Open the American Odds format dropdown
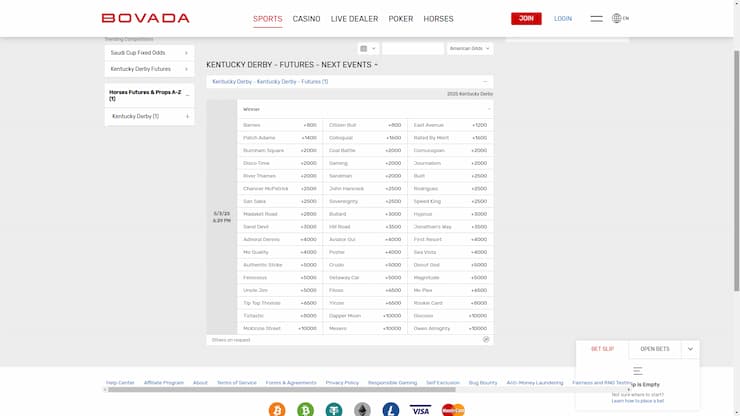This screenshot has width=740, height=416. (470, 49)
